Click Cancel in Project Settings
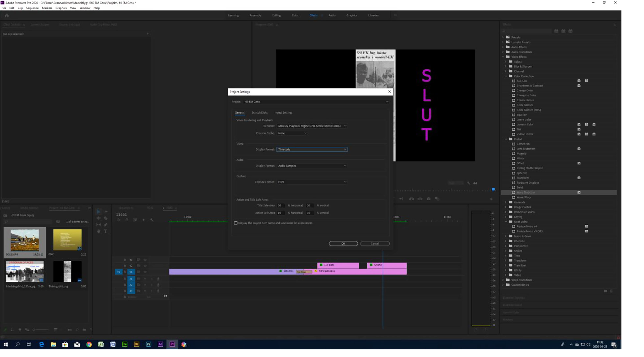Screen dimensions: 644x357 click(x=374, y=243)
